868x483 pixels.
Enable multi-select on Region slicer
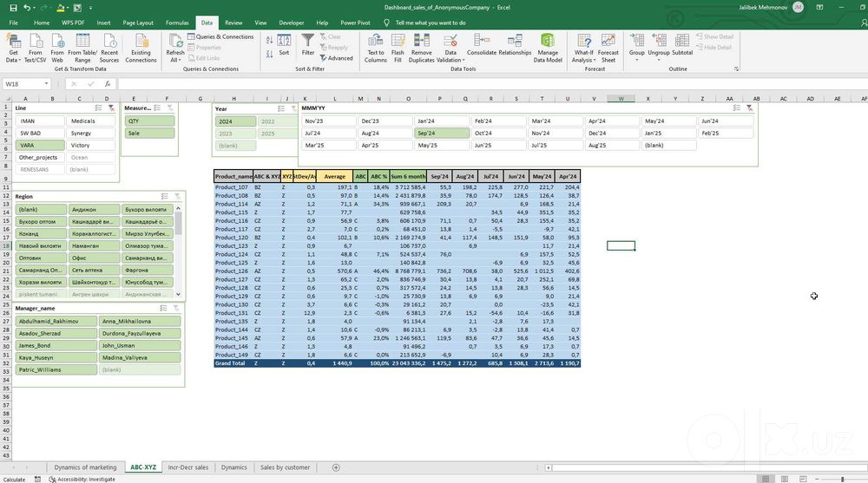(x=164, y=197)
